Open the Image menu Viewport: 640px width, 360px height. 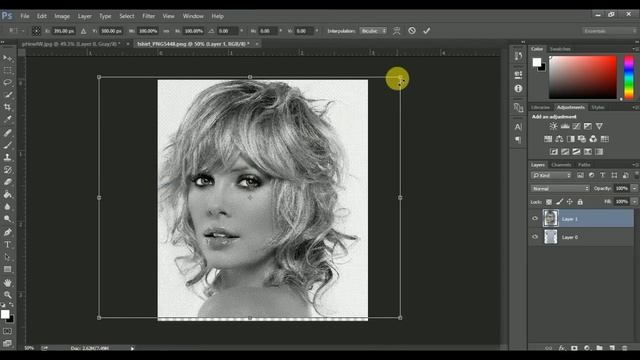click(x=62, y=16)
